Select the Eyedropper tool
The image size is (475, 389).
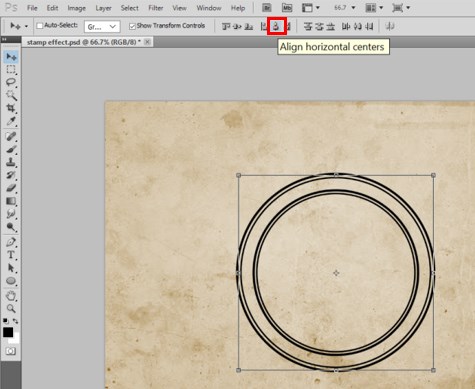pyautogui.click(x=11, y=121)
